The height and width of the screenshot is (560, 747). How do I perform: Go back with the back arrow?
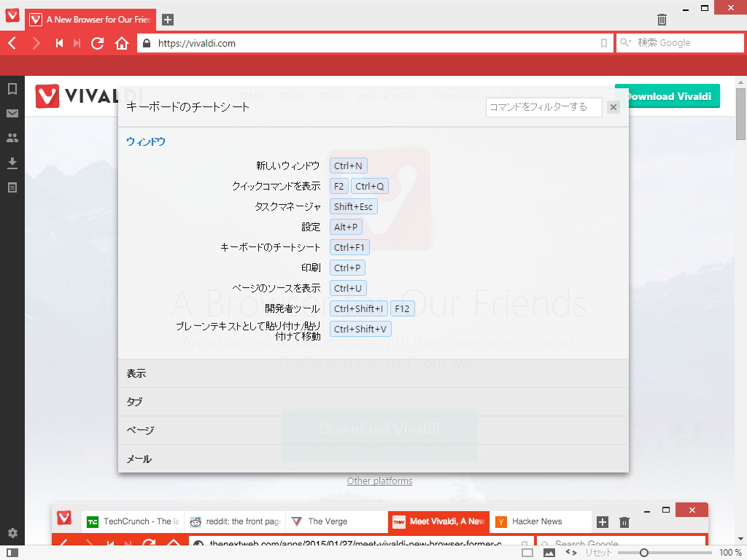tap(12, 43)
